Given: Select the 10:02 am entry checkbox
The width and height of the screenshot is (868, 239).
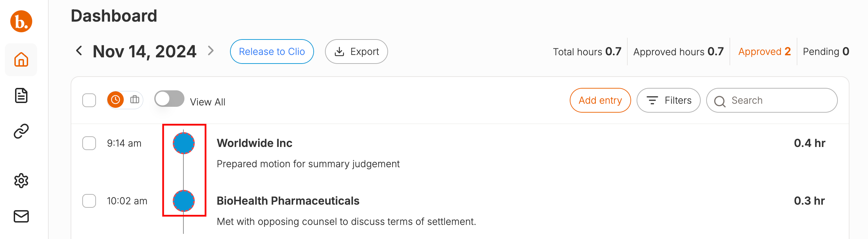Looking at the screenshot, I should (x=89, y=201).
